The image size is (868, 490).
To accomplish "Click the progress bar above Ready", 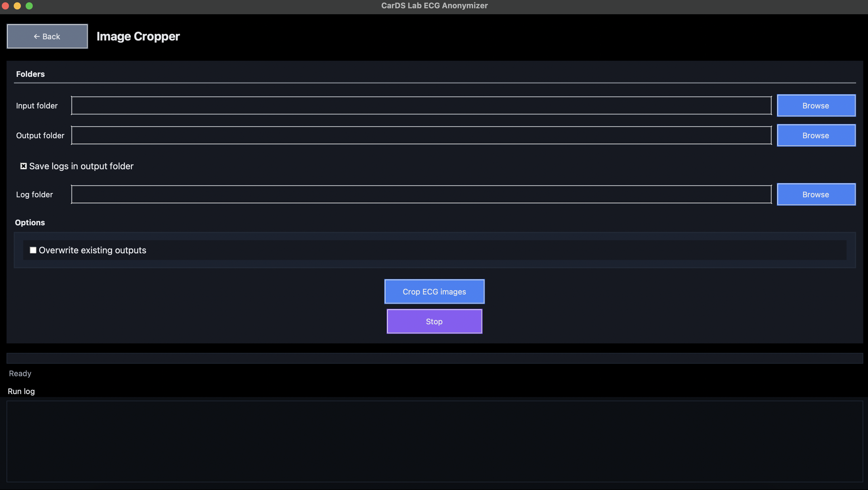I will click(x=434, y=358).
